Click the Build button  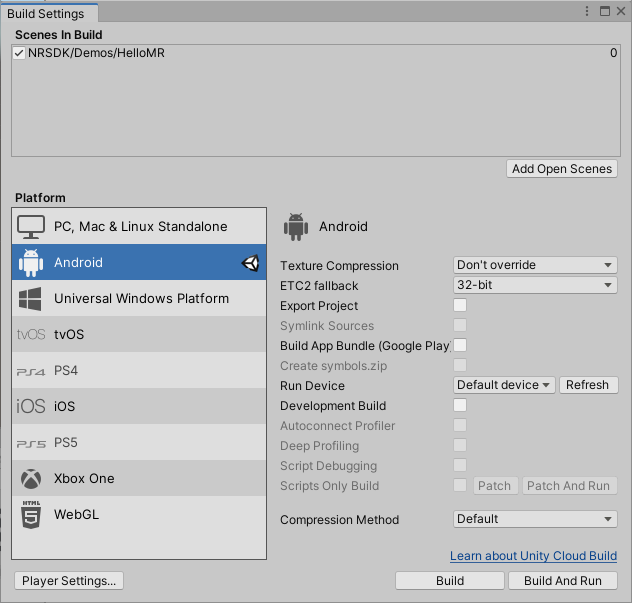tap(450, 581)
